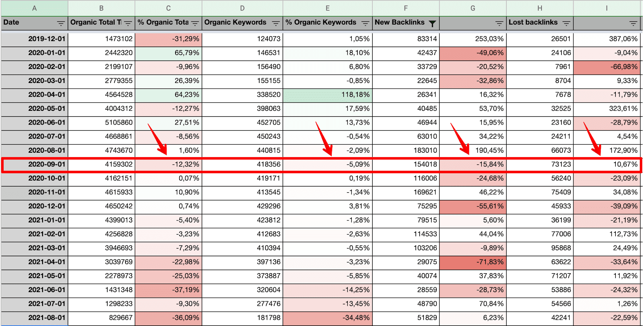Select column H header letter
Image resolution: width=644 pixels, height=326 pixels.
540,8
